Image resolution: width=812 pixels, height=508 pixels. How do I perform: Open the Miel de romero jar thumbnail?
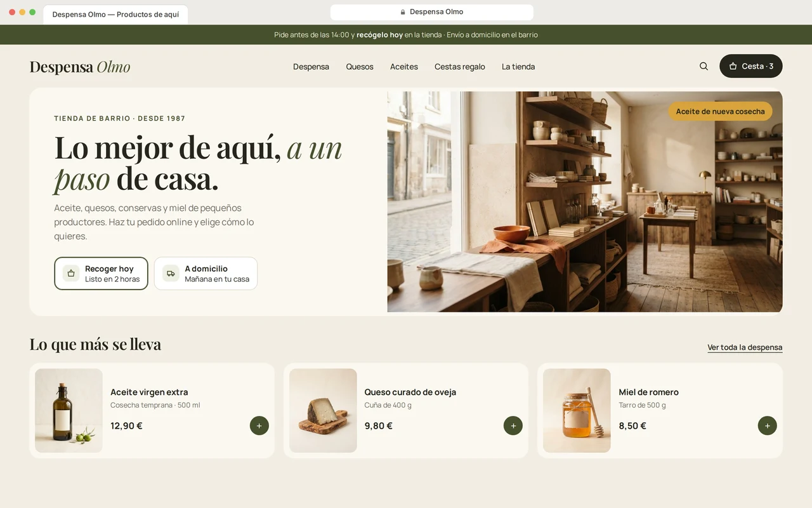coord(577,411)
